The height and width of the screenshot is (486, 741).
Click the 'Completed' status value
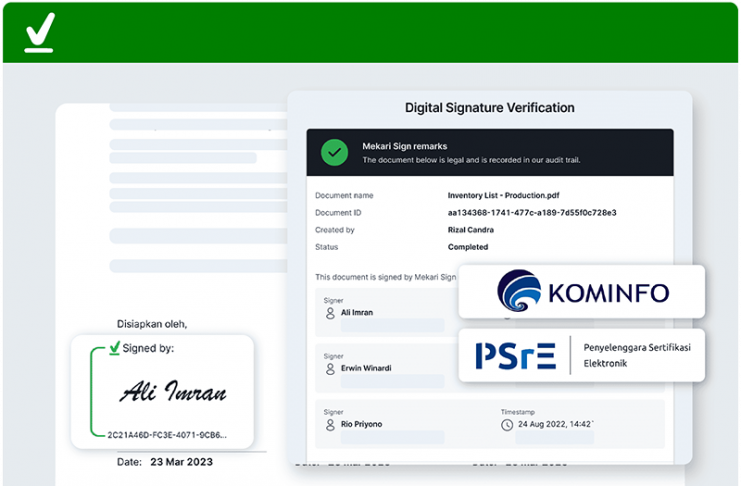pyautogui.click(x=468, y=247)
